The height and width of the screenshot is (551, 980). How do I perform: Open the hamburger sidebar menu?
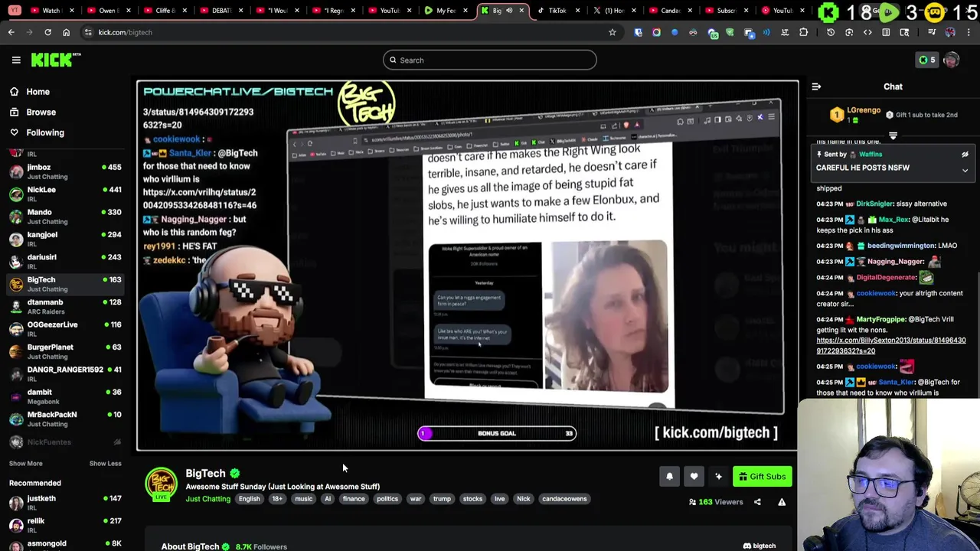click(x=16, y=60)
